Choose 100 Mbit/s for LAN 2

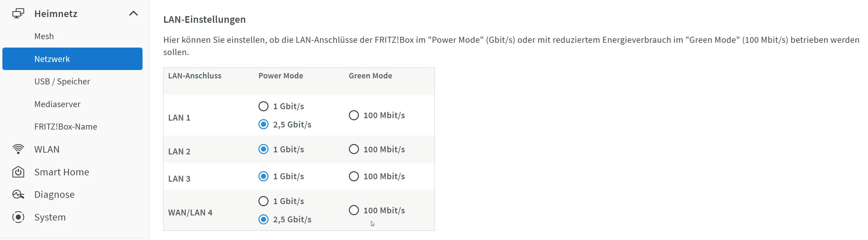coord(354,149)
